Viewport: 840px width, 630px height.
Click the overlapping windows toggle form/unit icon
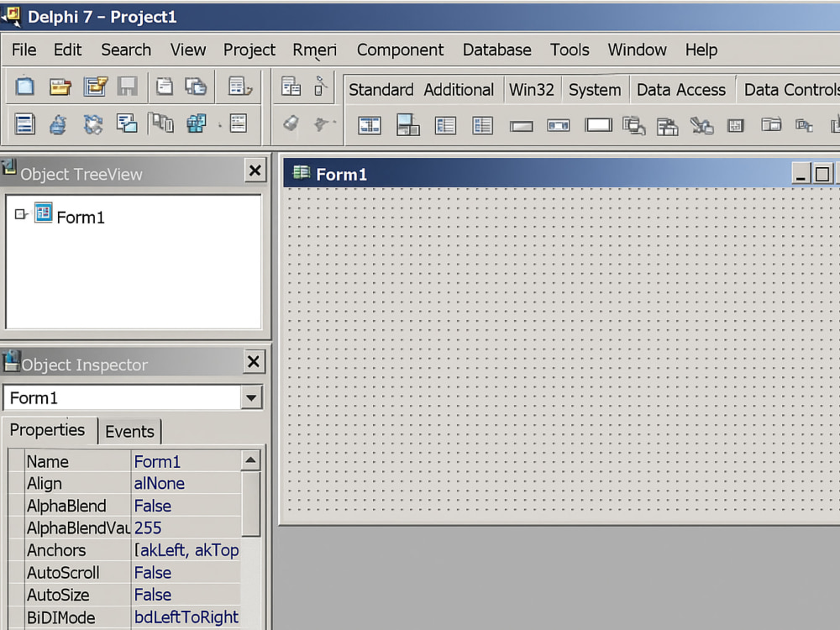click(x=127, y=123)
